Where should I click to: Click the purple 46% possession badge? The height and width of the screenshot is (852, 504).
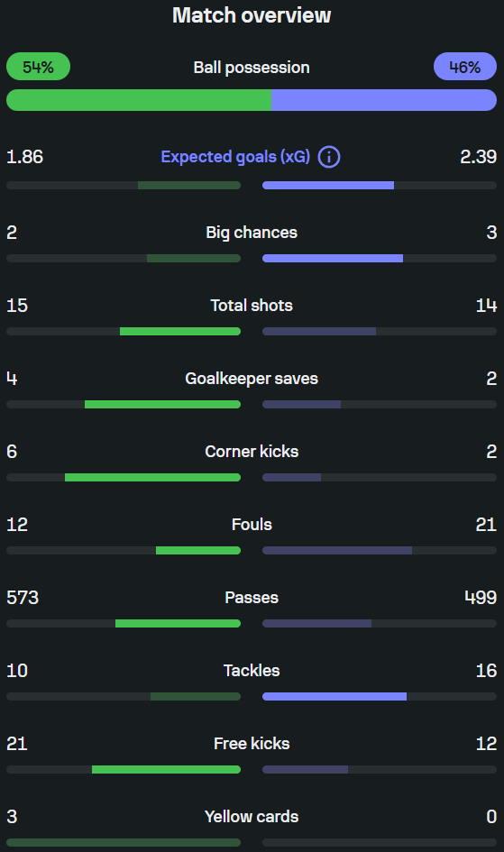pos(465,67)
